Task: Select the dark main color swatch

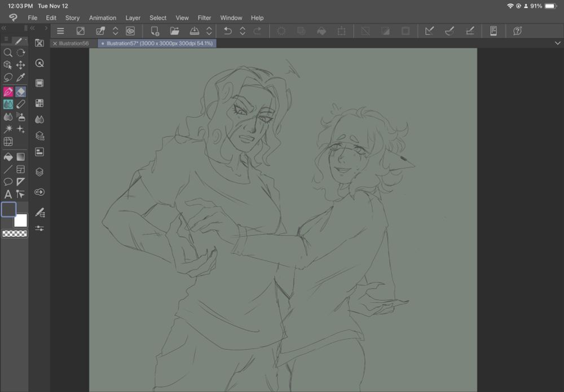Action: [8, 209]
